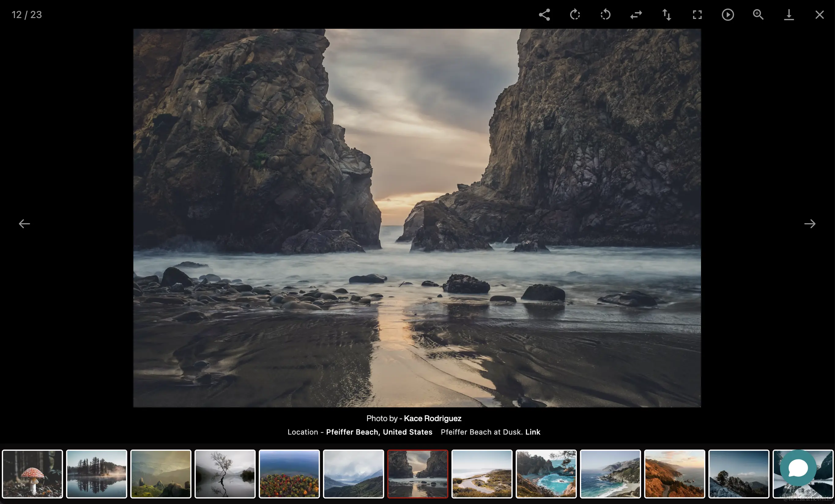Start slideshow autoplay
The width and height of the screenshot is (835, 504).
(728, 15)
